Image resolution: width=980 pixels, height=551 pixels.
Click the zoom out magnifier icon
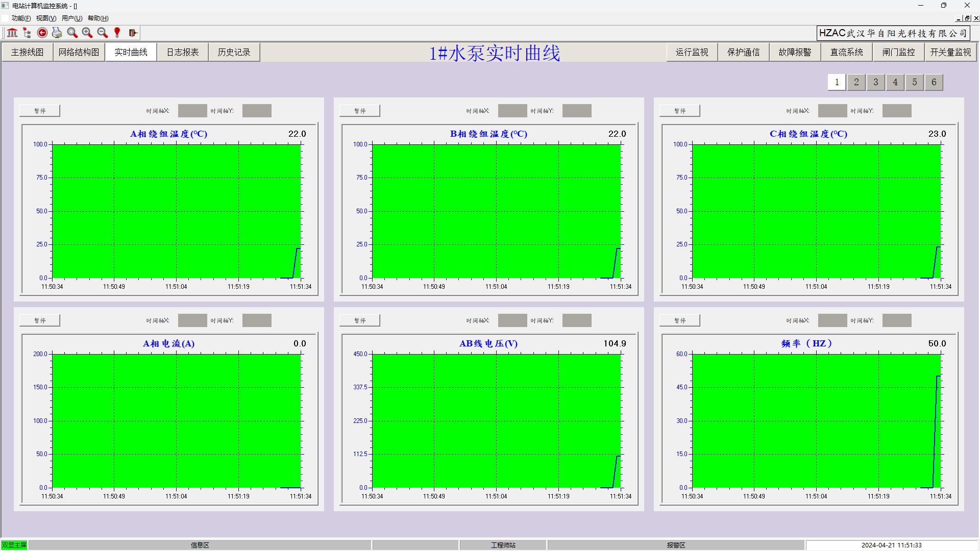[x=103, y=33]
